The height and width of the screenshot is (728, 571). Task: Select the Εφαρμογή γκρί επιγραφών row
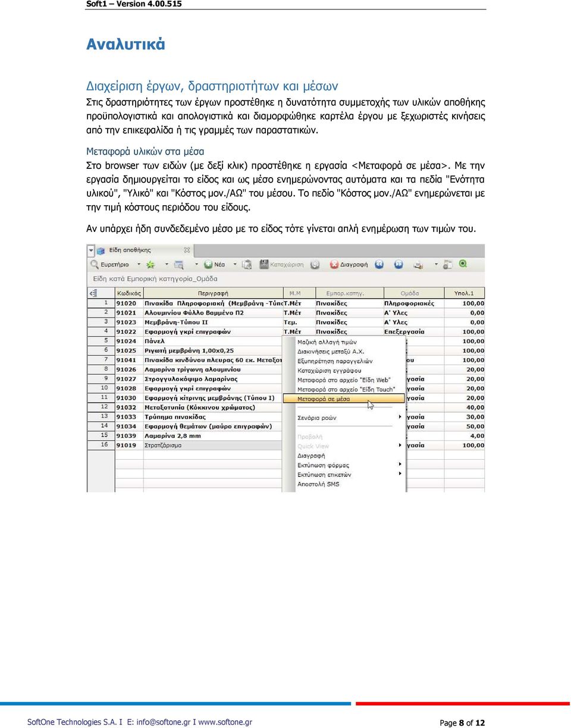pos(287,332)
